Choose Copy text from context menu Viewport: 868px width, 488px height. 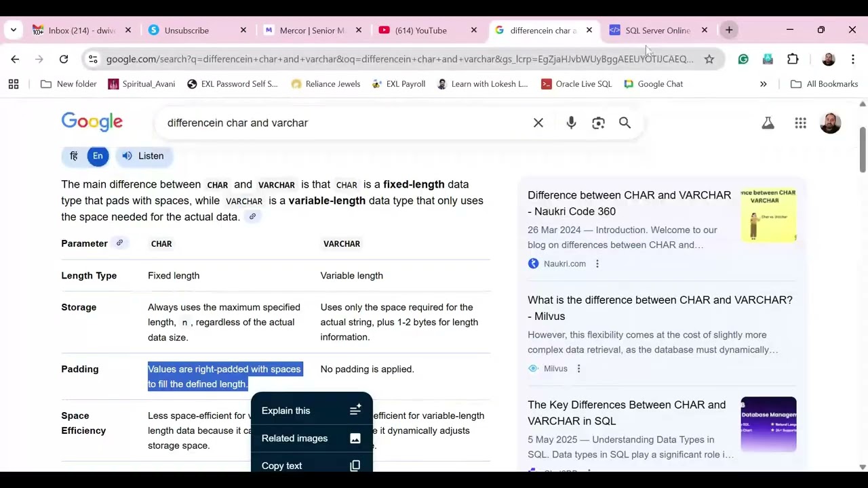click(x=312, y=465)
